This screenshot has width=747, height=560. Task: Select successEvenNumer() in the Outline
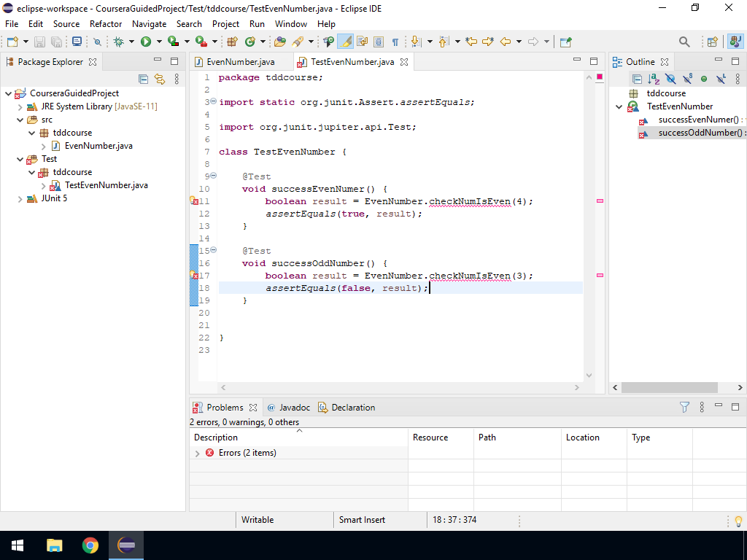click(697, 120)
